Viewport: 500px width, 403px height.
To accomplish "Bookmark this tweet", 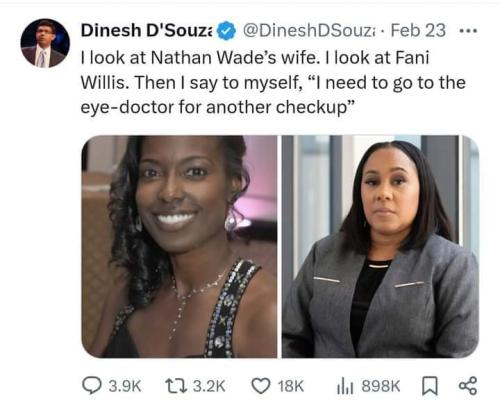I will pyautogui.click(x=430, y=386).
